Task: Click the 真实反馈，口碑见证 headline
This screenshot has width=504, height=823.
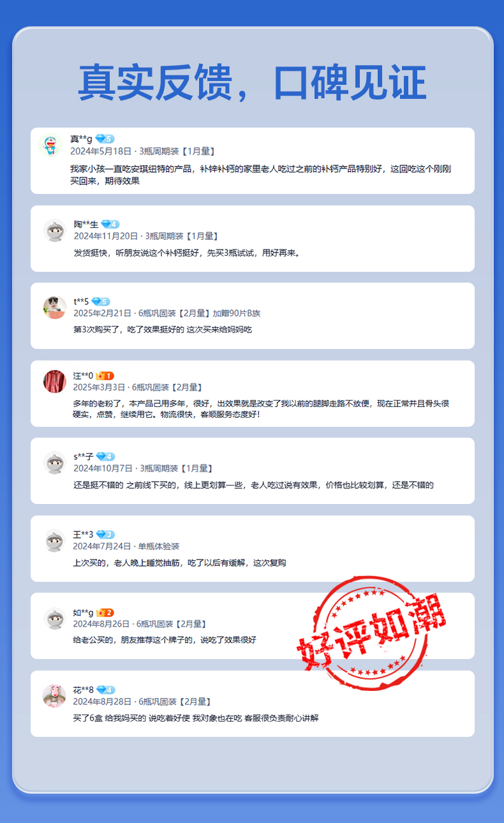Action: tap(252, 83)
